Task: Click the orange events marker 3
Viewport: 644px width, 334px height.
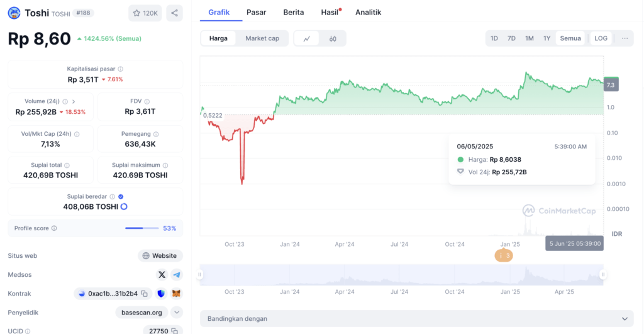Action: coord(504,255)
